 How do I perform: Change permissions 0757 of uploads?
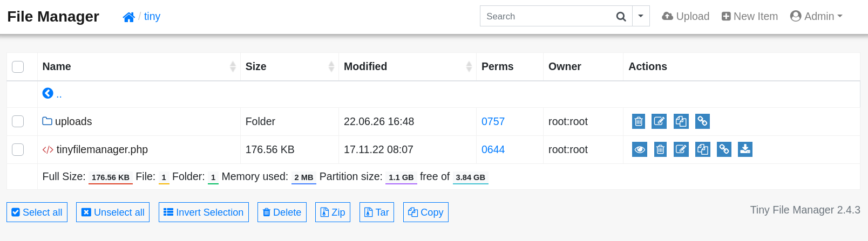point(493,121)
